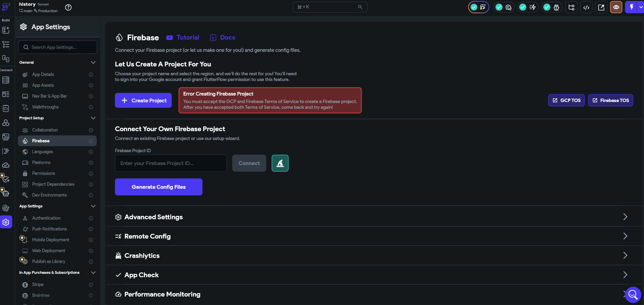Open the database icon under Connect
Viewport: 644px width, 305px height.
pos(6,80)
